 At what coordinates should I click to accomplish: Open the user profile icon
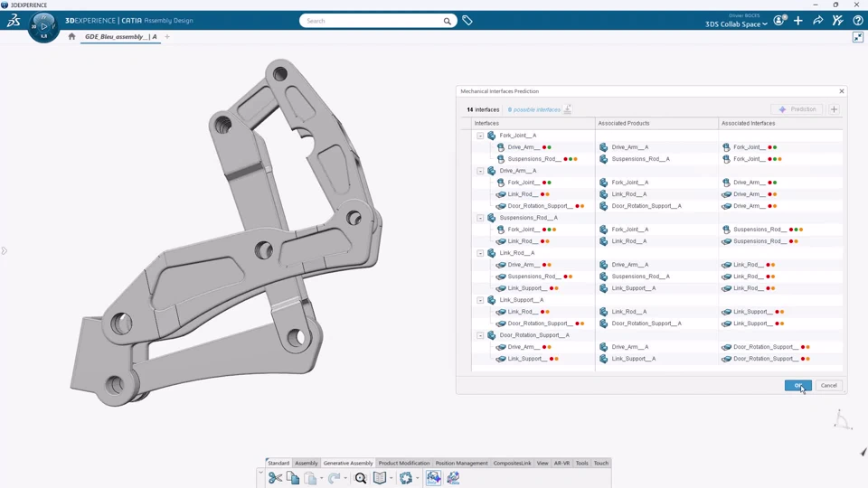click(x=779, y=21)
